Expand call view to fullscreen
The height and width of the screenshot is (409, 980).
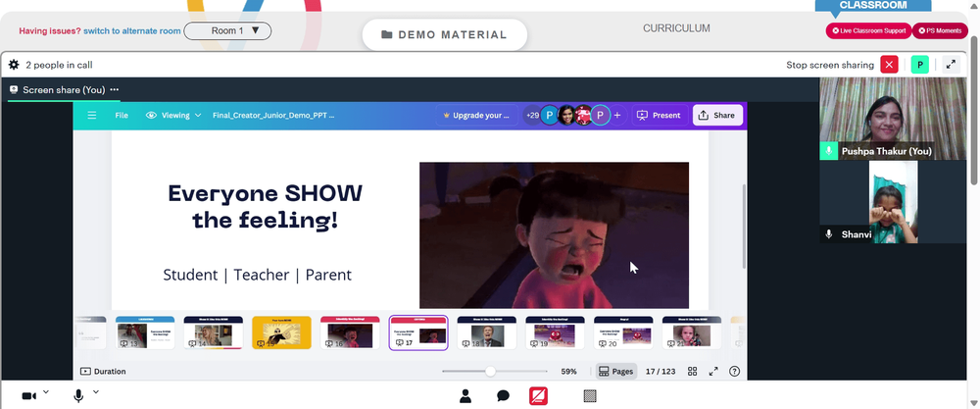pyautogui.click(x=951, y=65)
